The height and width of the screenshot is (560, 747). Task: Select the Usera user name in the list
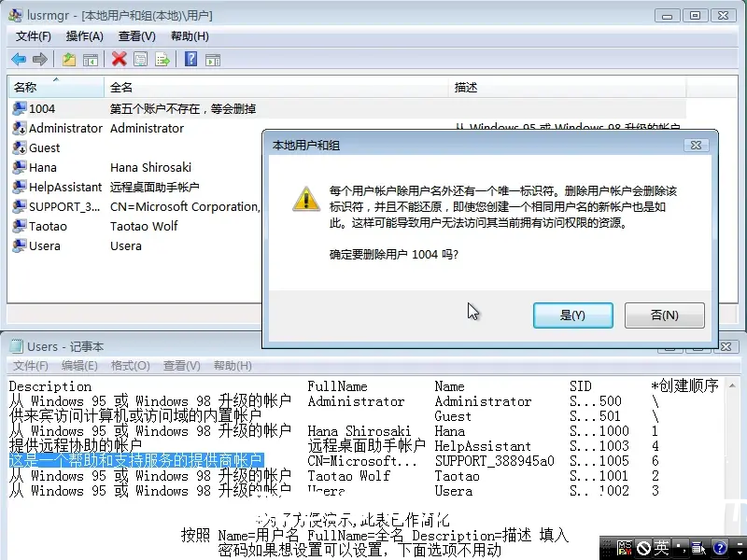[x=44, y=245]
